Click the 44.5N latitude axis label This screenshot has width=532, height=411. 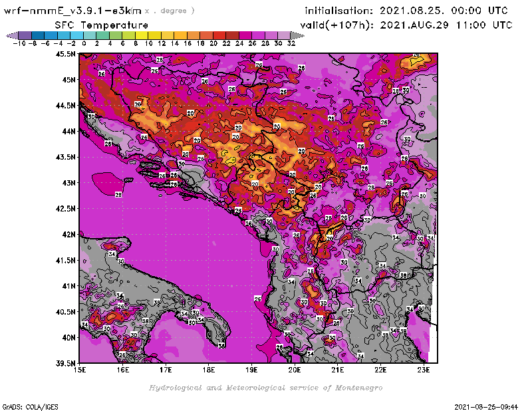coord(65,106)
